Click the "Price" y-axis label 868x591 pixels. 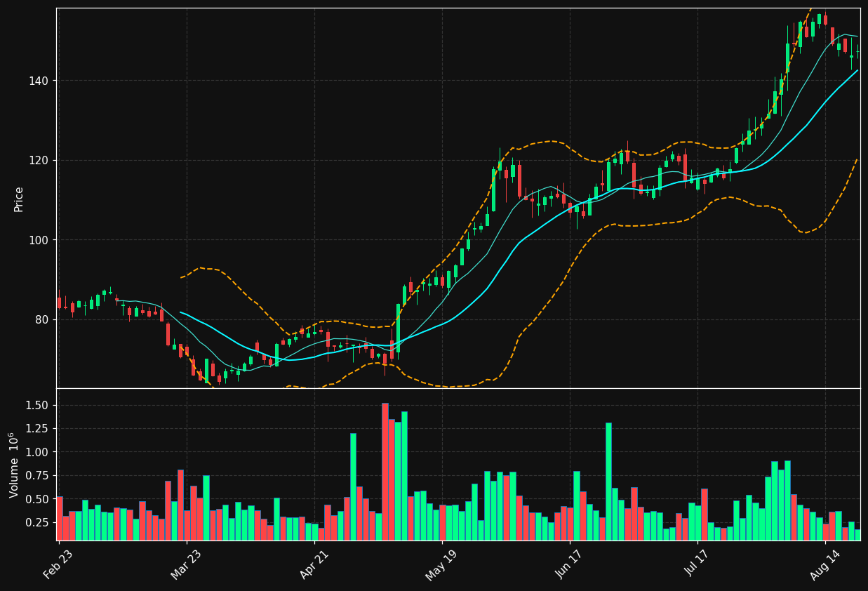pyautogui.click(x=19, y=199)
